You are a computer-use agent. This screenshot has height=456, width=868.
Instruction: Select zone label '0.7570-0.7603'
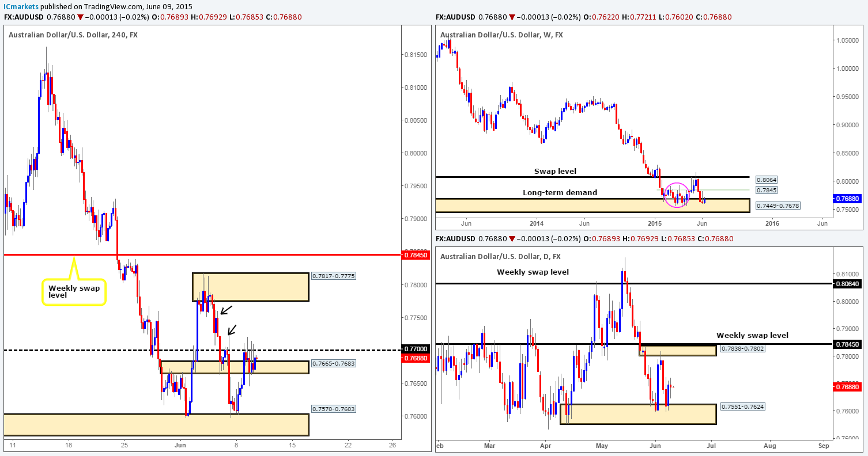tap(333, 409)
